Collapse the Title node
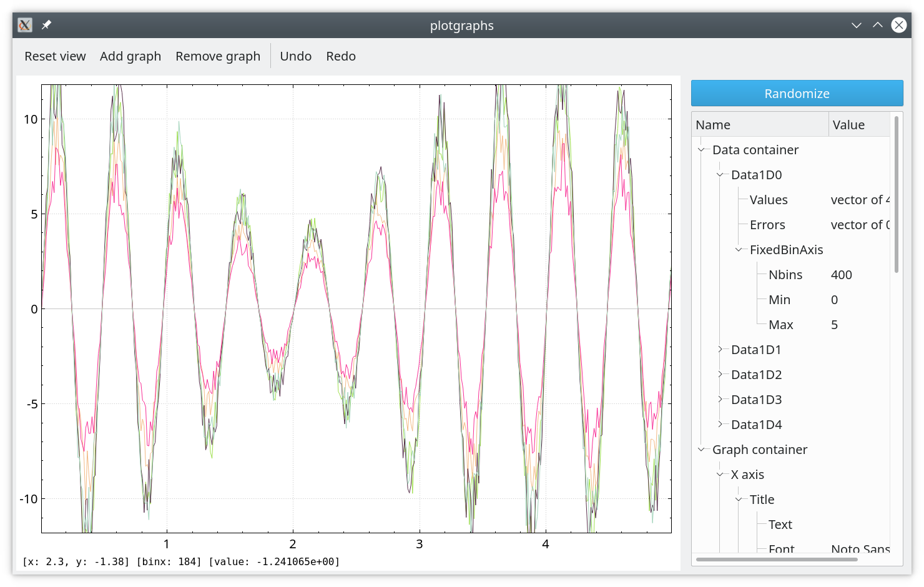Image resolution: width=924 pixels, height=587 pixels. pos(739,500)
